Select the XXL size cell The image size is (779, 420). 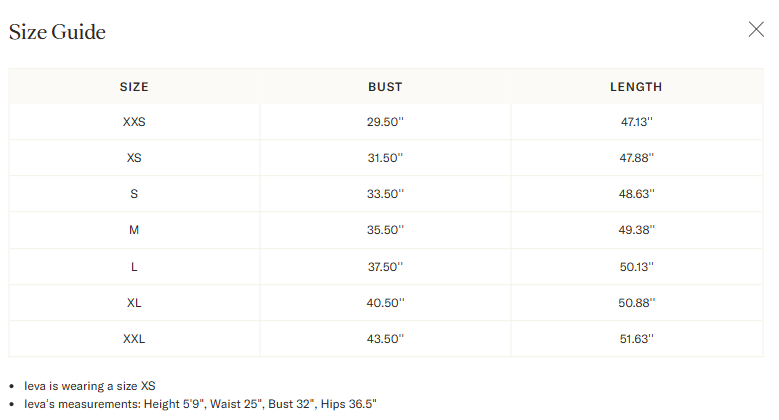(x=134, y=338)
